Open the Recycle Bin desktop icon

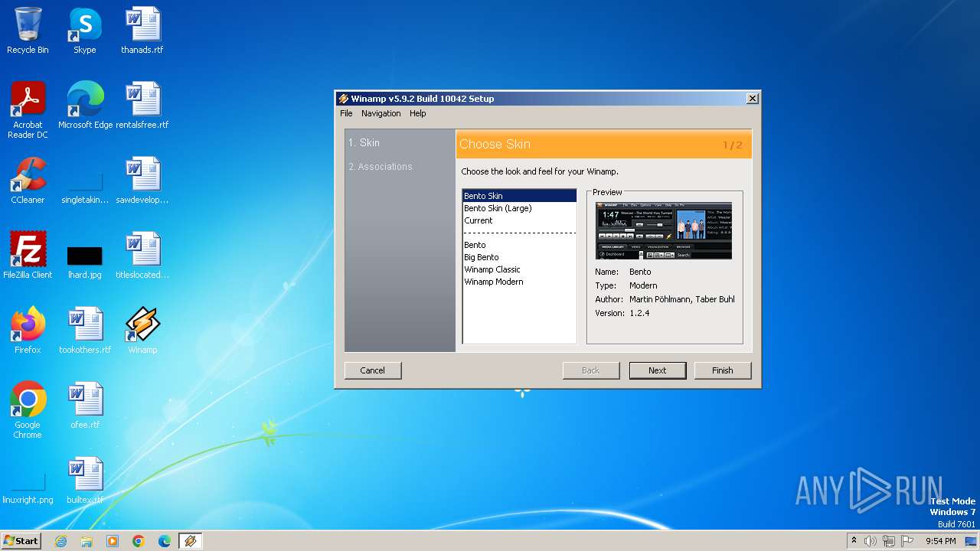click(x=28, y=31)
